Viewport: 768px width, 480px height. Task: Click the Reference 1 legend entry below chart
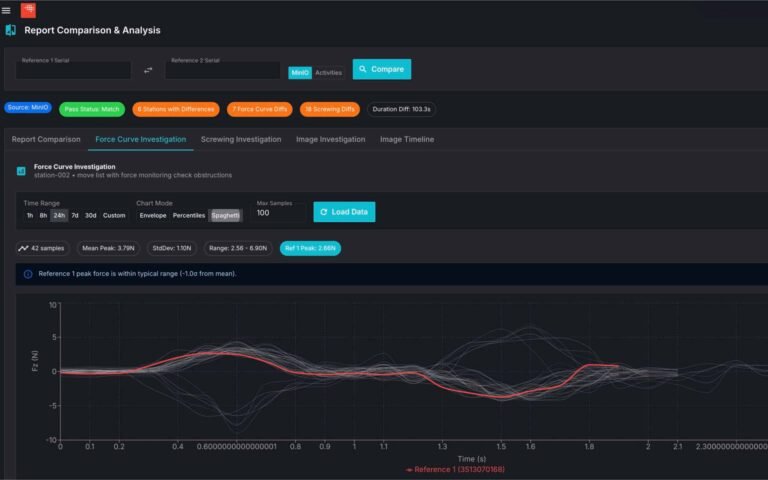(x=456, y=470)
